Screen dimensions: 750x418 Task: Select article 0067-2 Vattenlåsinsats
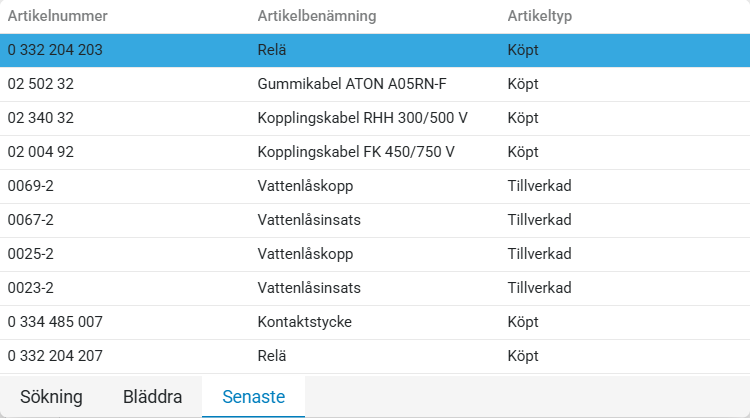[375, 220]
